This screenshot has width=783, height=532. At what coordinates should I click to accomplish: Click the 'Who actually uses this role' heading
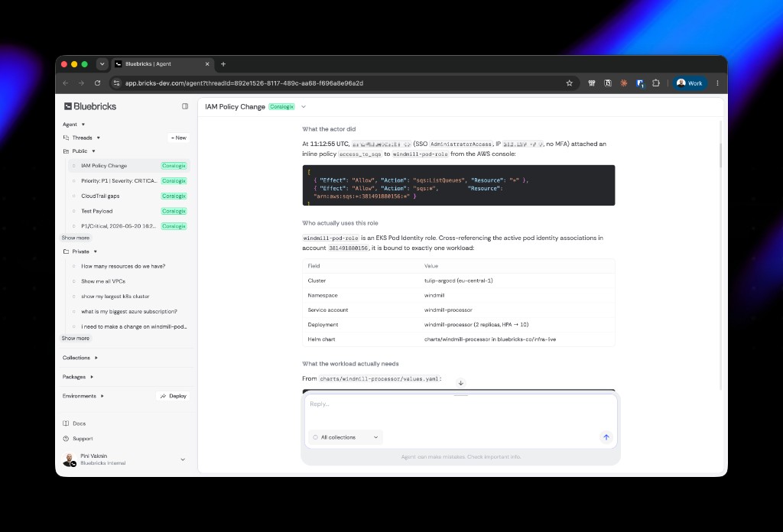click(340, 223)
